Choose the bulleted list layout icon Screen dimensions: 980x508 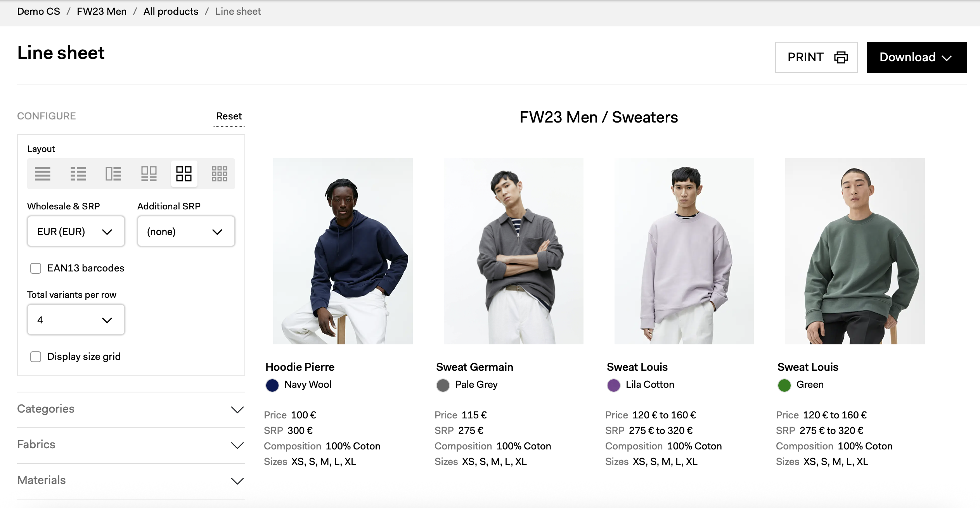pos(78,174)
